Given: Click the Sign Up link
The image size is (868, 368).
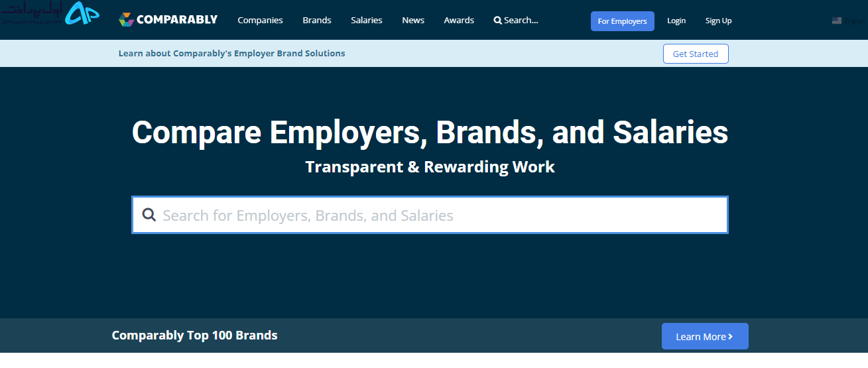Looking at the screenshot, I should (718, 21).
